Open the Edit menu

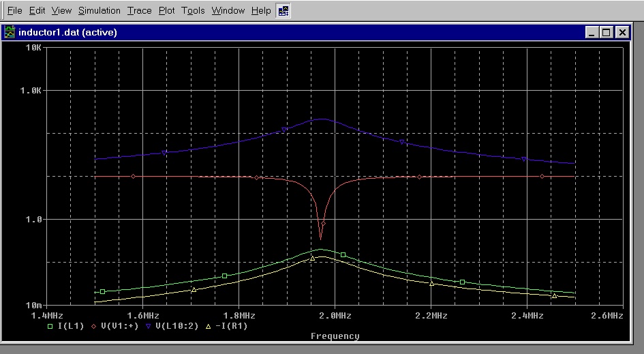37,11
